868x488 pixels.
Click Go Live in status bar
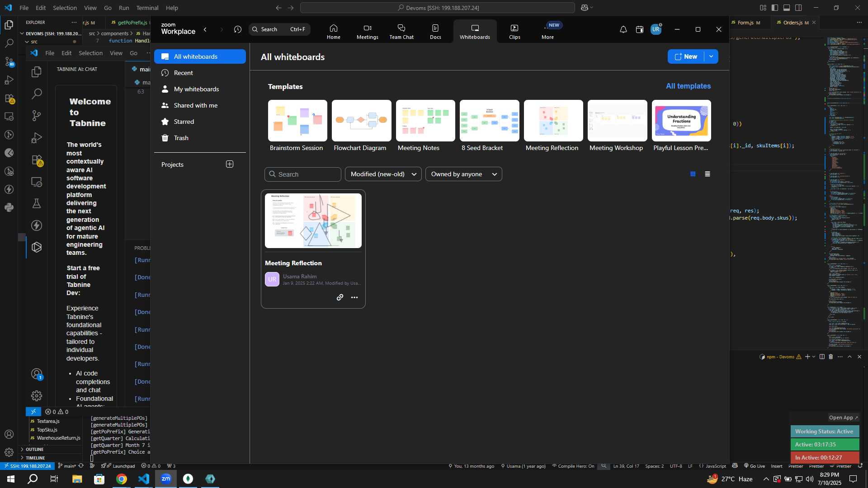tap(754, 466)
